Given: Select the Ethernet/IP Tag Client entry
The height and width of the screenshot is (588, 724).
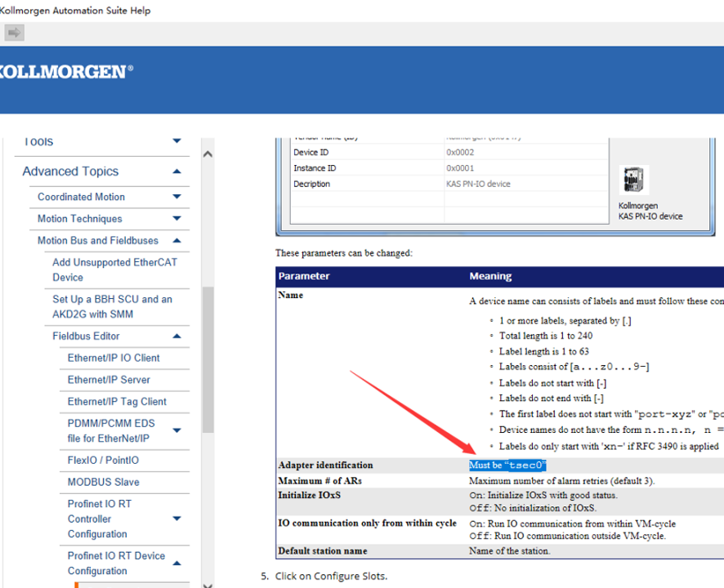Looking at the screenshot, I should 117,402.
